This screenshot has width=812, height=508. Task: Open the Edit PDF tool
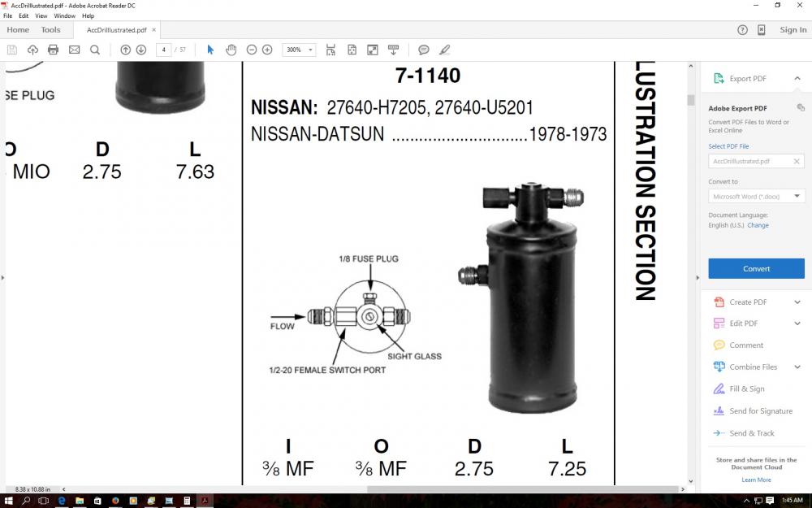tap(743, 323)
